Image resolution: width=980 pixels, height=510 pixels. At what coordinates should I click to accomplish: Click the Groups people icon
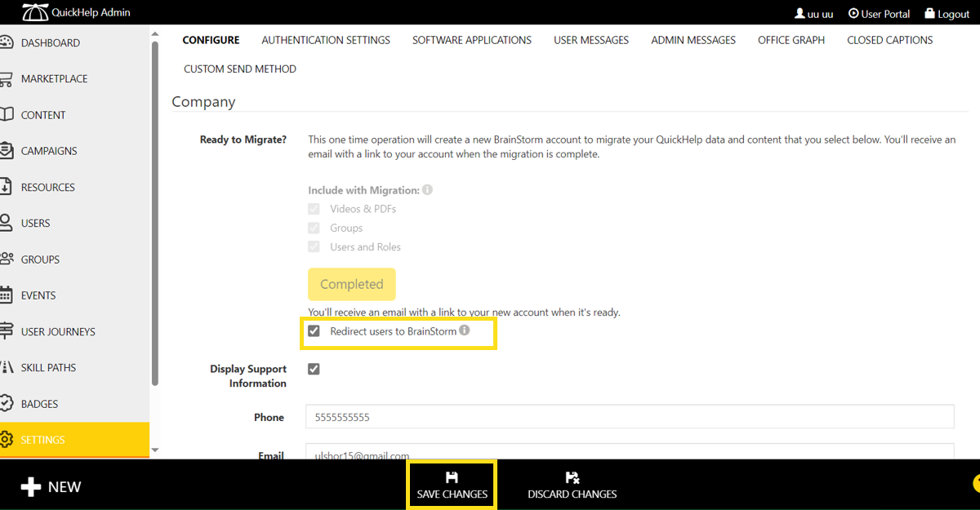click(6, 259)
